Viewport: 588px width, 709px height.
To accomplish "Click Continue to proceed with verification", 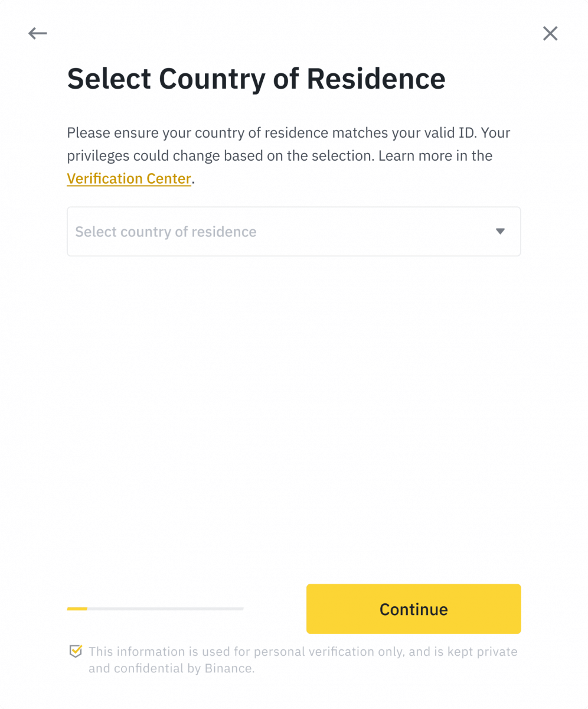I will [x=413, y=609].
